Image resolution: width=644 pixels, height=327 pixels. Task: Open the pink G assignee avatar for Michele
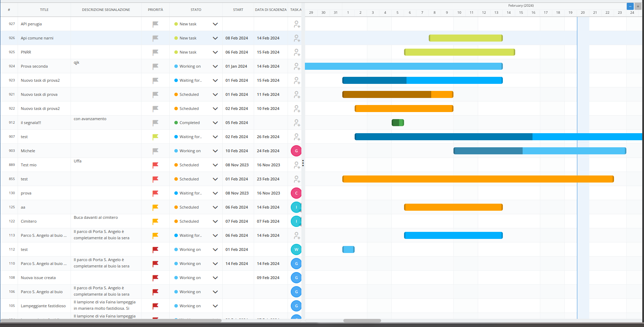tap(296, 151)
